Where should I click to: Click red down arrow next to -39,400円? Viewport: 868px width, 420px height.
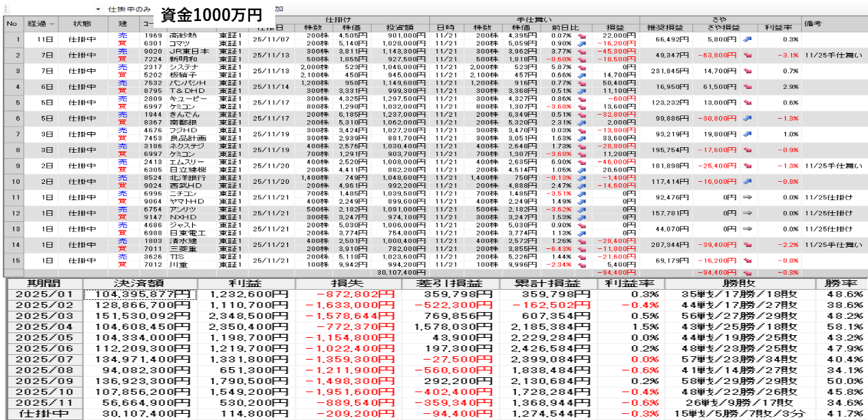[x=748, y=244]
